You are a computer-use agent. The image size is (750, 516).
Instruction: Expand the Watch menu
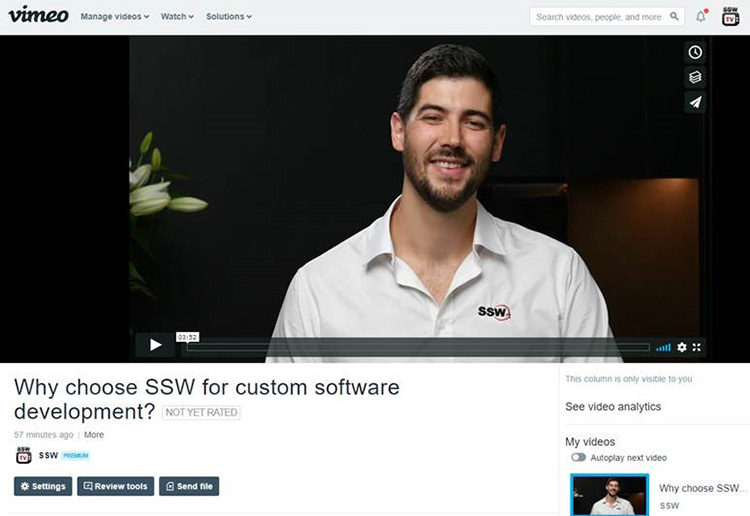tap(177, 17)
